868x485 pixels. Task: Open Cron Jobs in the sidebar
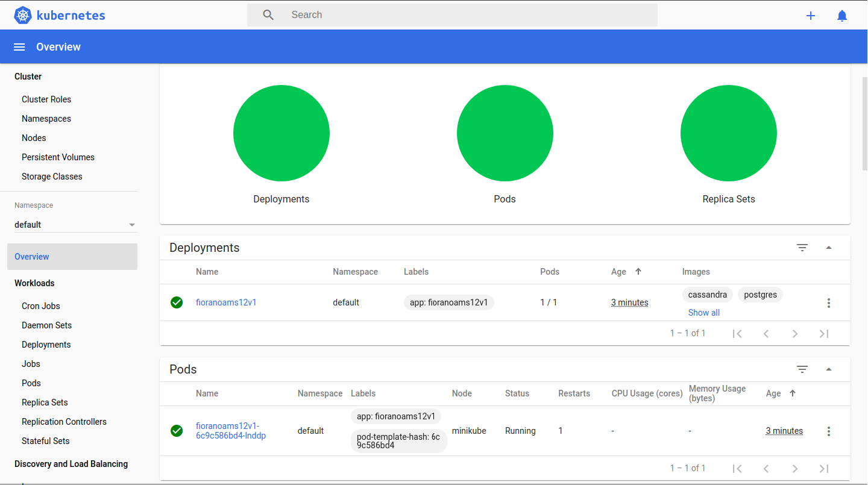point(41,306)
